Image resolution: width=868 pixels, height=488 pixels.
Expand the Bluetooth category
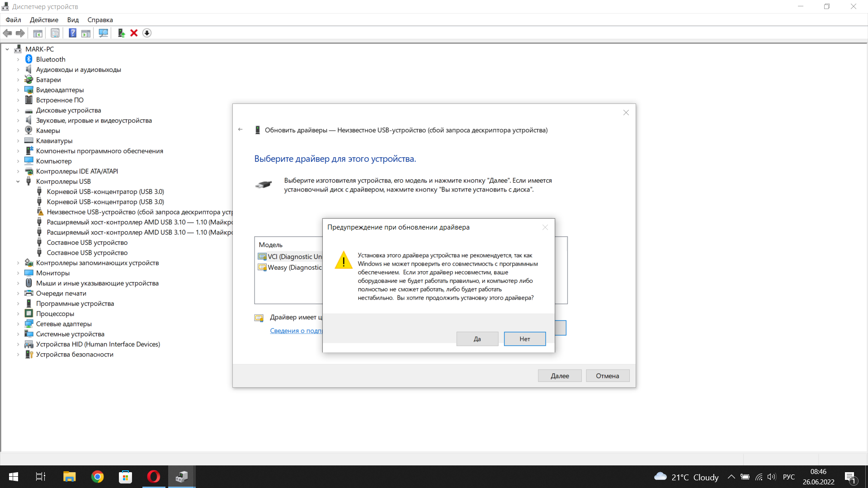[x=18, y=59]
